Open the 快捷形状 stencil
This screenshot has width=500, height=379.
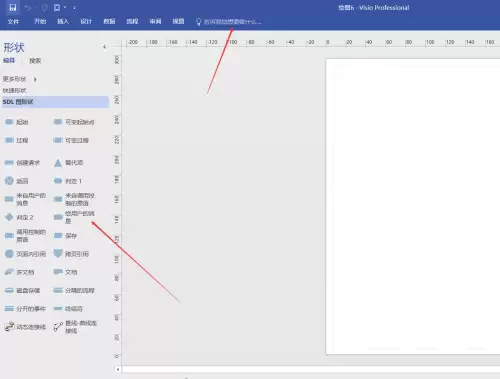click(x=14, y=91)
